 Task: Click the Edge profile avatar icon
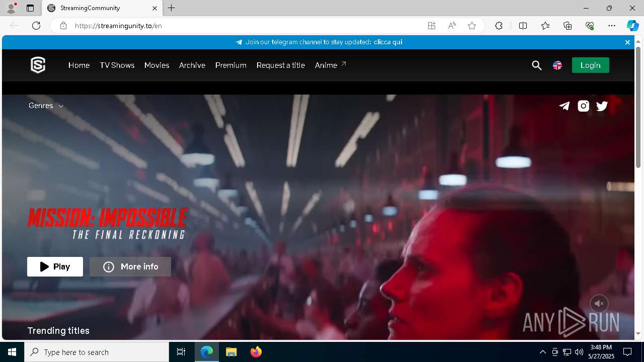coord(11,8)
